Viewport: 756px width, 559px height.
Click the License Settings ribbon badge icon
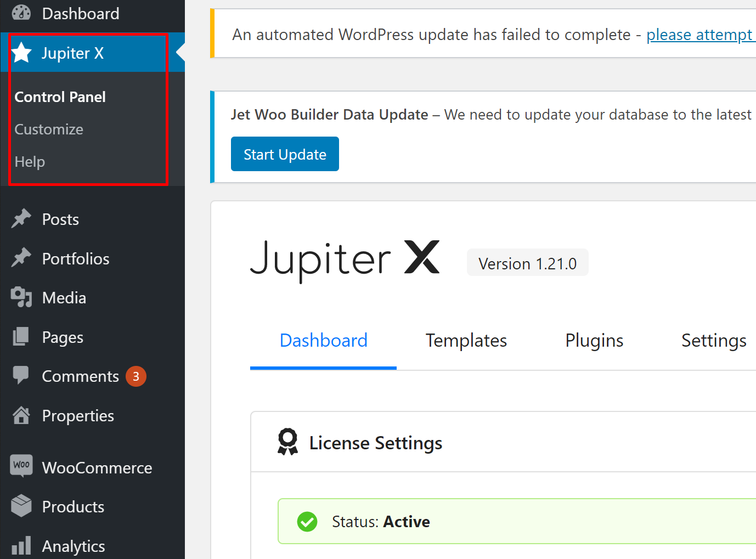(x=287, y=442)
